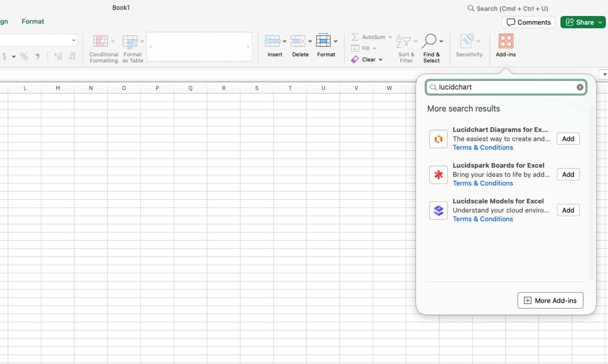Expand the Insert dropdown arrow
Viewport: 608px width, 364px height.
coord(285,41)
